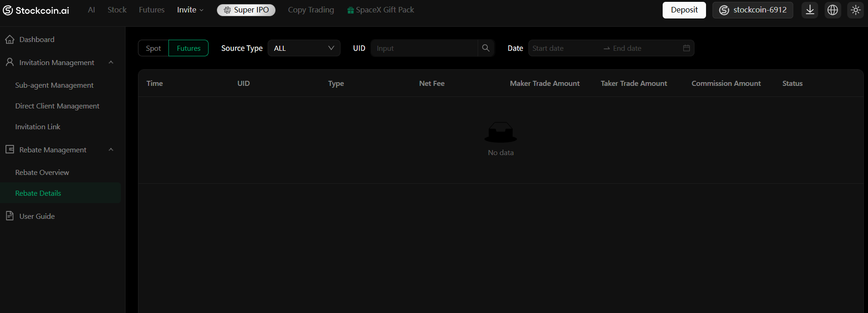The width and height of the screenshot is (868, 313).
Task: Collapse the Rebate Management section chevron
Action: click(111, 150)
